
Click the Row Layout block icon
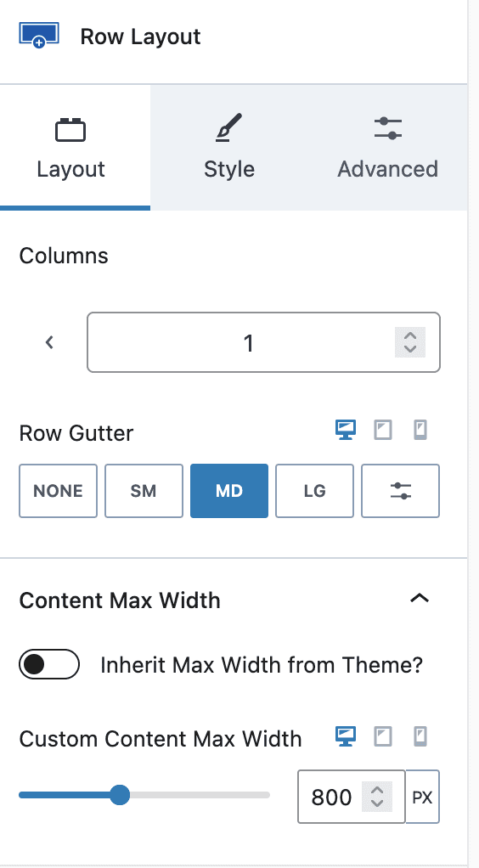39,36
